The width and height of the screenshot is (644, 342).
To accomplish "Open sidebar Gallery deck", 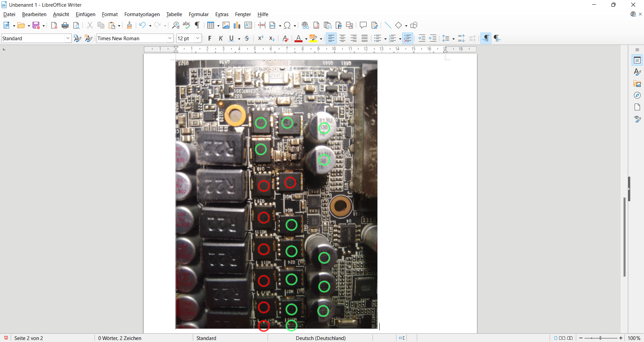I will pos(637,84).
